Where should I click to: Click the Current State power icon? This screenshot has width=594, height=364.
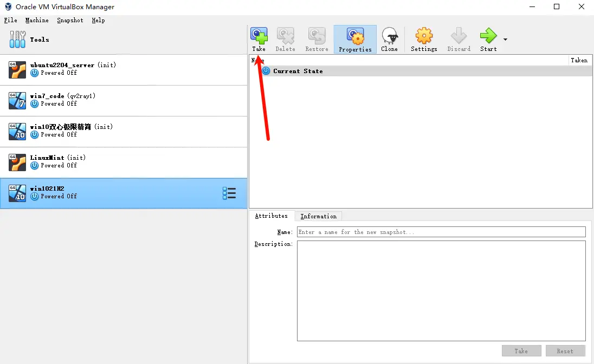coord(266,71)
